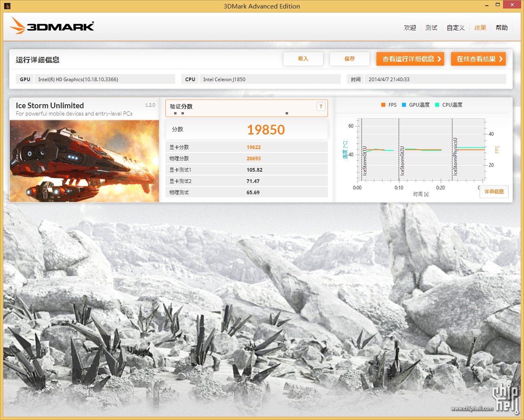
Task: Click the GPU field Intel(R) HD Graphics
Action: click(105, 79)
